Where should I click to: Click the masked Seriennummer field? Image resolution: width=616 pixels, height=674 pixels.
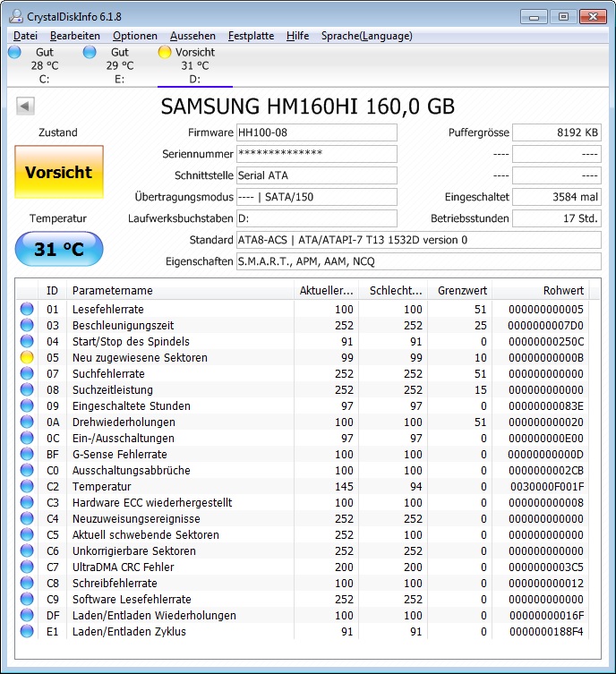[x=317, y=154]
